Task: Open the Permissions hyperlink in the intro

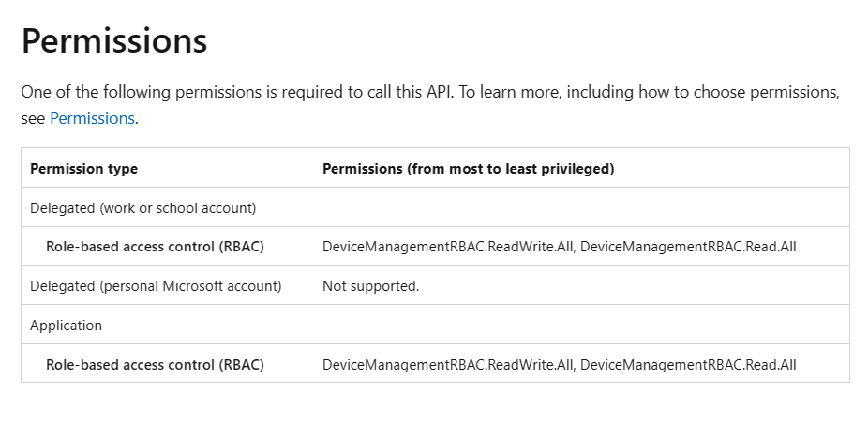Action: [92, 118]
